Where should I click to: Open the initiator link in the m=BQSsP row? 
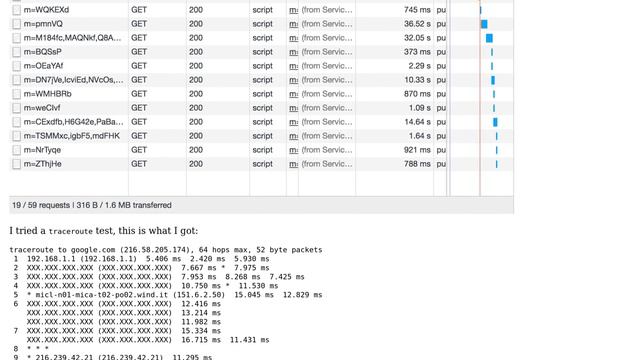pos(293,52)
